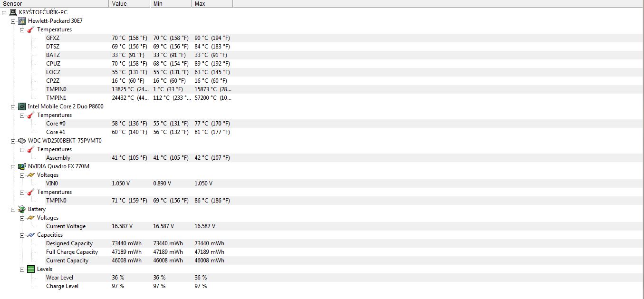This screenshot has height=299, width=644.
Task: Collapse the Levels node under Battery
Action: click(x=22, y=269)
